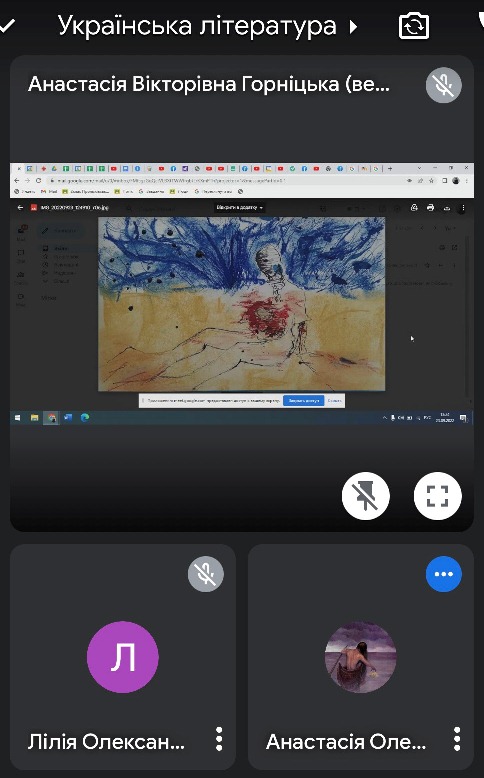This screenshot has height=778, width=484.
Task: Tap the purple Л avatar
Action: coord(123,657)
